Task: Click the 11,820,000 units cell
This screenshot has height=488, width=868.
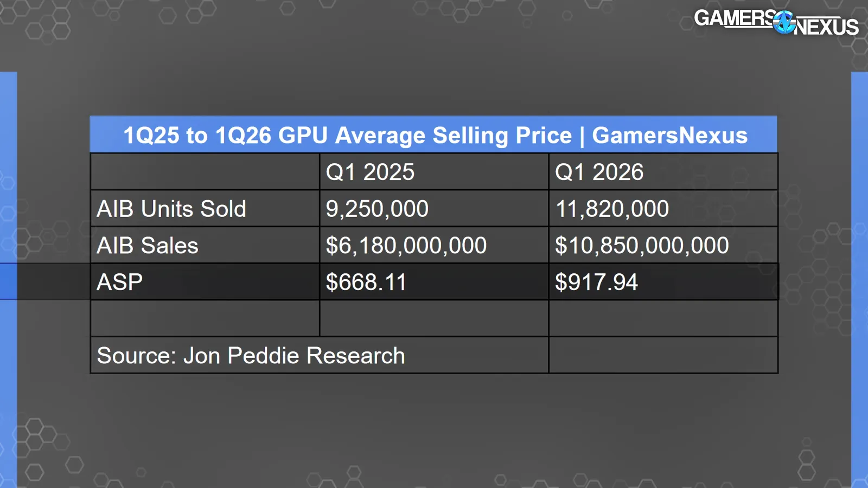Action: pos(663,209)
